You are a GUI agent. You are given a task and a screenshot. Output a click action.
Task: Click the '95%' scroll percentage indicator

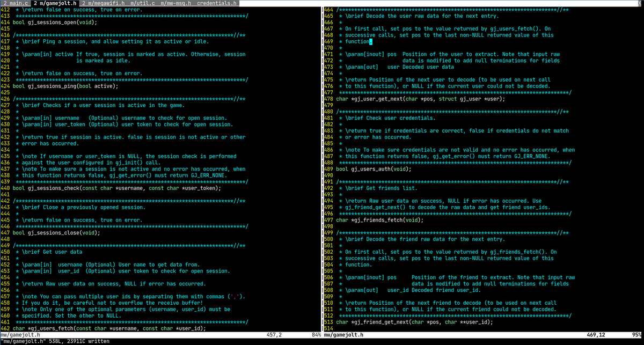[x=636, y=335]
